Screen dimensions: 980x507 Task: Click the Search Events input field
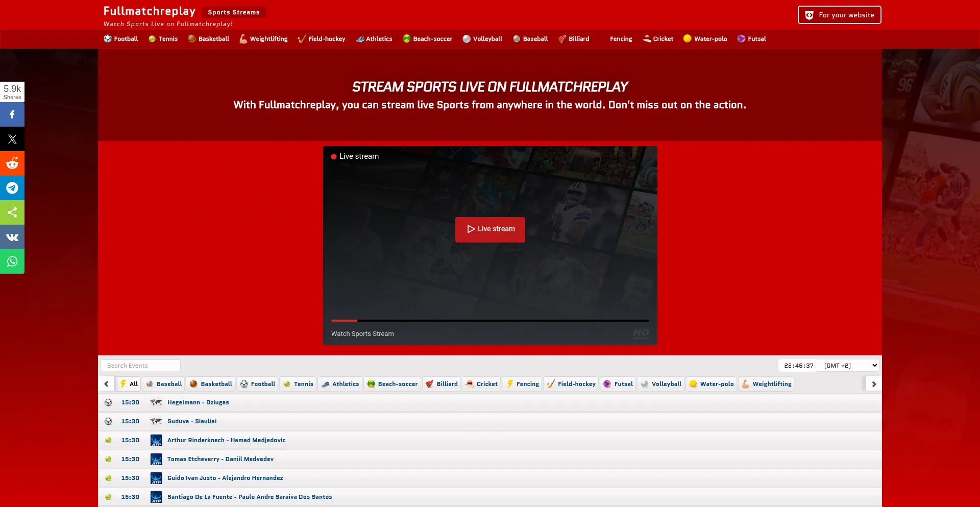point(141,366)
